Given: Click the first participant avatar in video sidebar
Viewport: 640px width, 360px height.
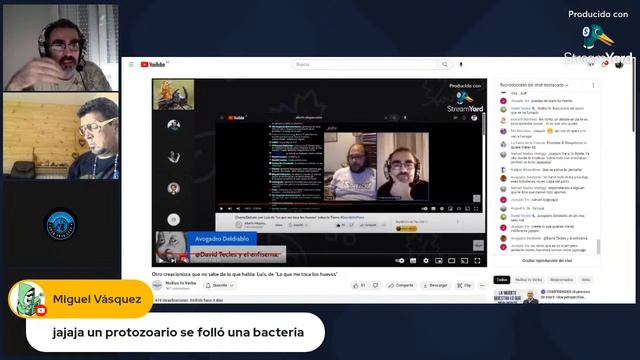Looking at the screenshot, I should click(173, 125).
